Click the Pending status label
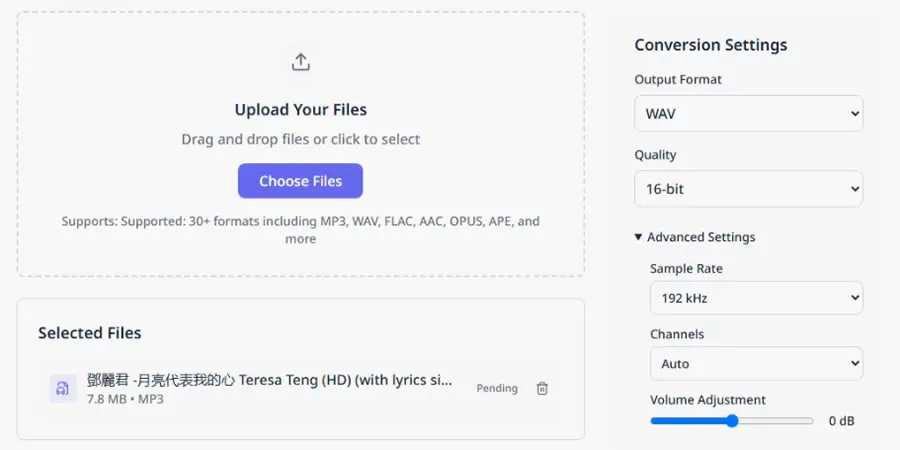The height and width of the screenshot is (450, 900). (497, 389)
